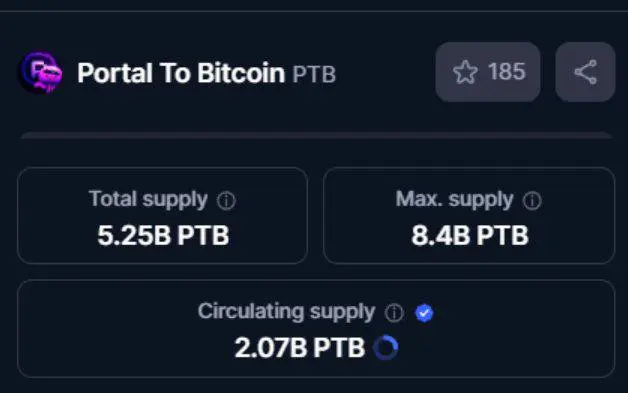The height and width of the screenshot is (393, 628).
Task: Click the Portal To Bitcoin logo icon
Action: 41,73
